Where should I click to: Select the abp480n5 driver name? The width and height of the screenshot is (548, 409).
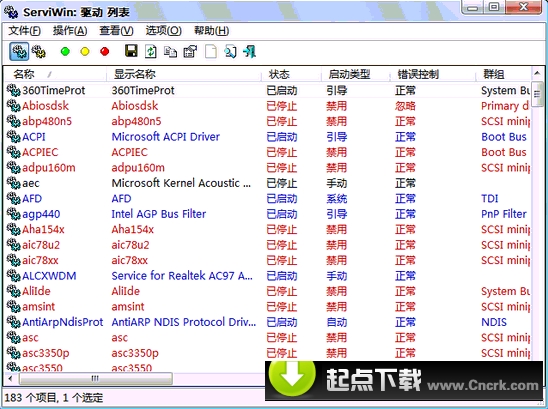(x=47, y=121)
